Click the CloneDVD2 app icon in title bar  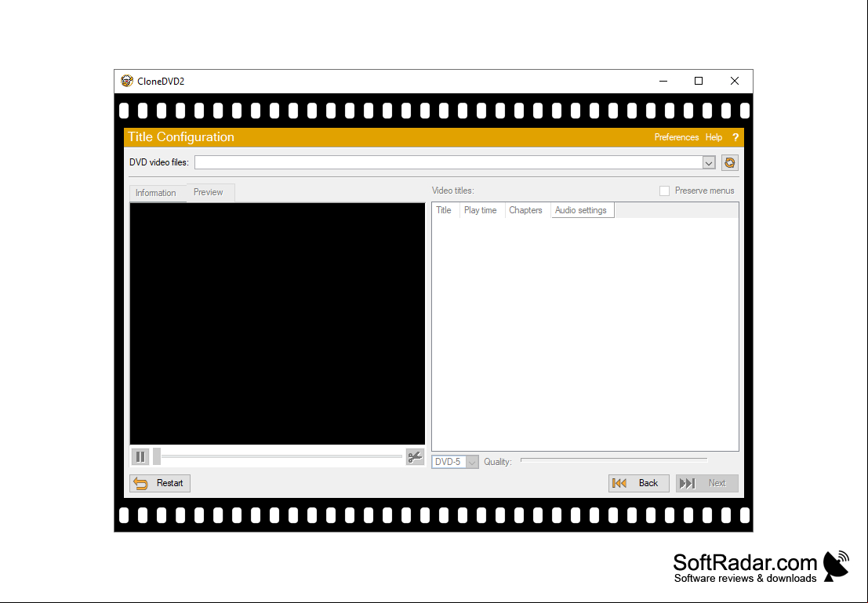[127, 81]
